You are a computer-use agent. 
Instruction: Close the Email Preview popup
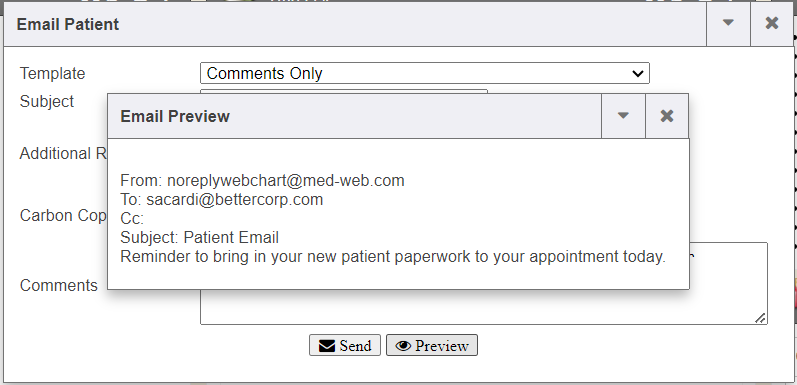click(x=667, y=116)
